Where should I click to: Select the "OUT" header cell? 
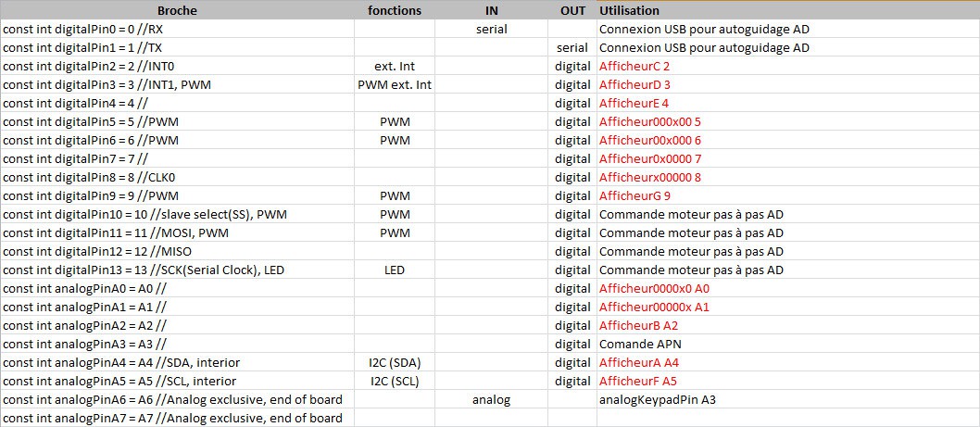[x=572, y=10]
